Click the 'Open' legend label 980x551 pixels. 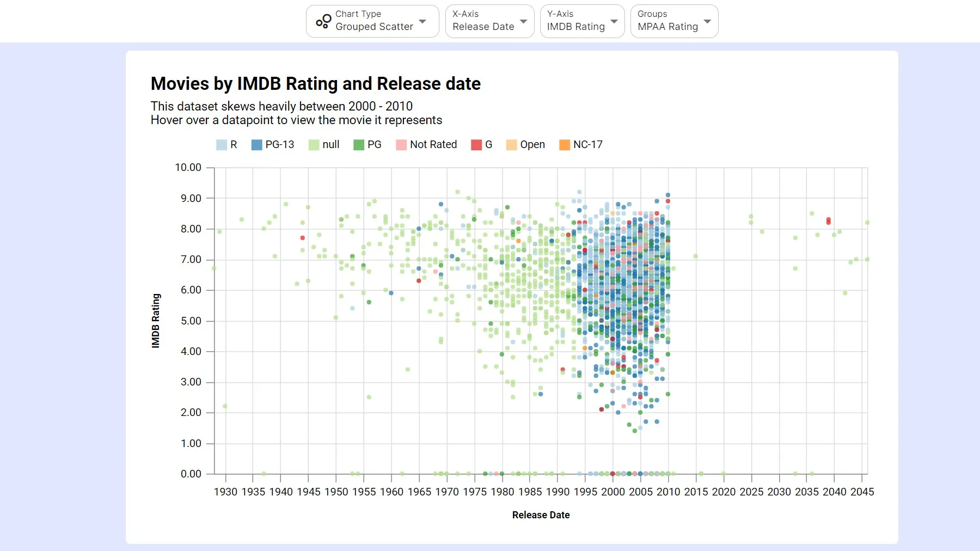coord(532,144)
